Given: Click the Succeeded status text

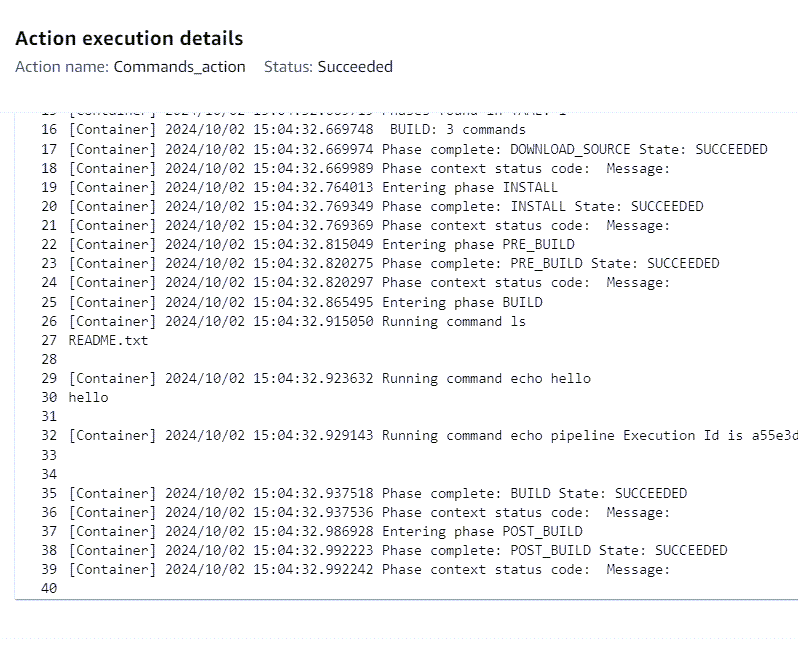Looking at the screenshot, I should tap(355, 67).
